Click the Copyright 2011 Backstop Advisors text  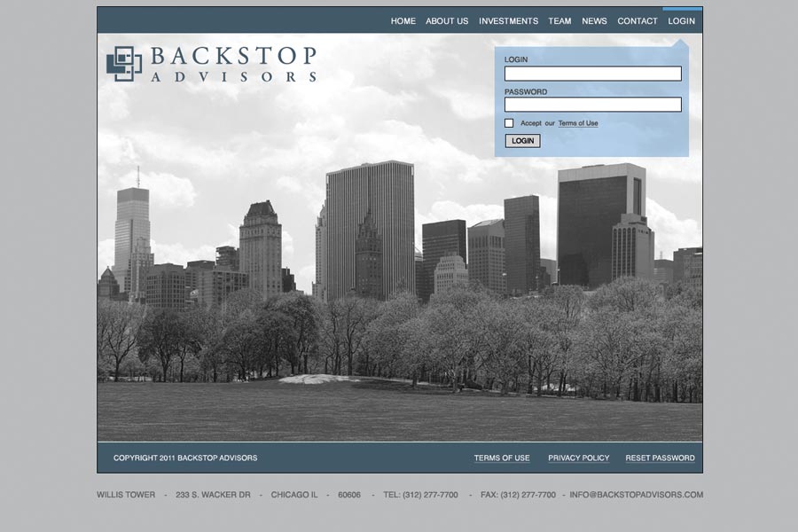(x=185, y=458)
